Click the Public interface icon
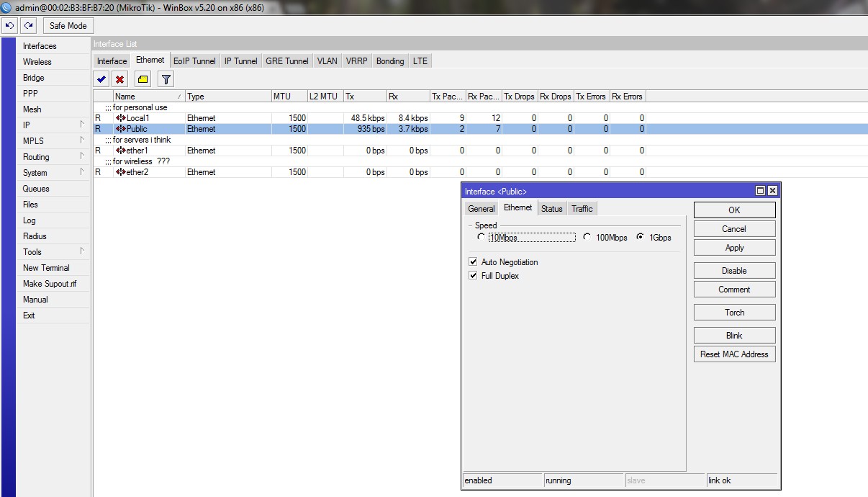 coord(120,129)
